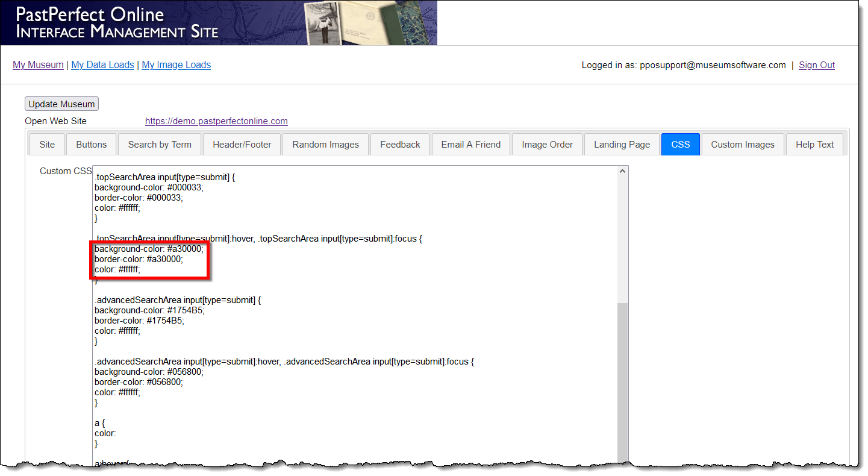Click the 'background-color: #1754B5;' line
Viewport: 868px width, 476px height.
click(x=149, y=310)
